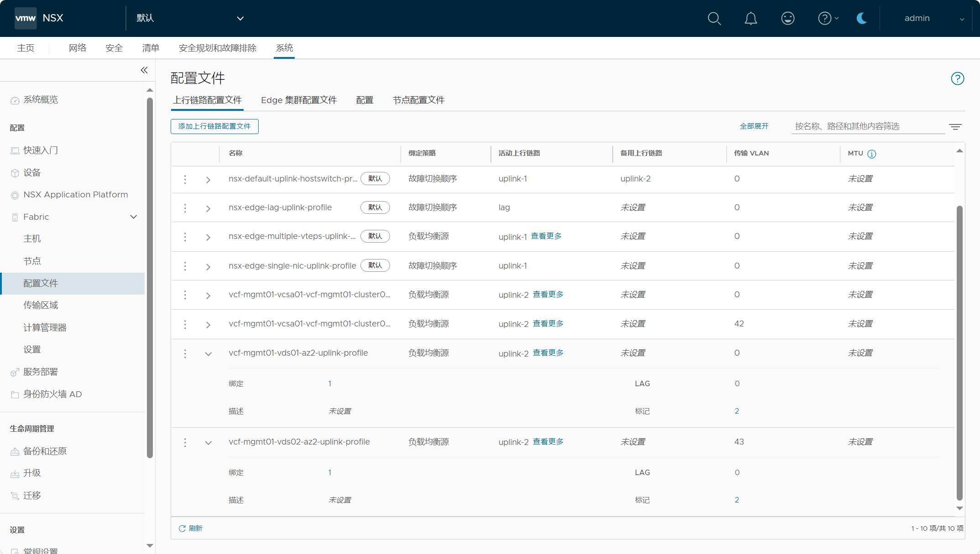The height and width of the screenshot is (554, 980).
Task: Collapse the Fabric sidebar section
Action: (x=134, y=217)
